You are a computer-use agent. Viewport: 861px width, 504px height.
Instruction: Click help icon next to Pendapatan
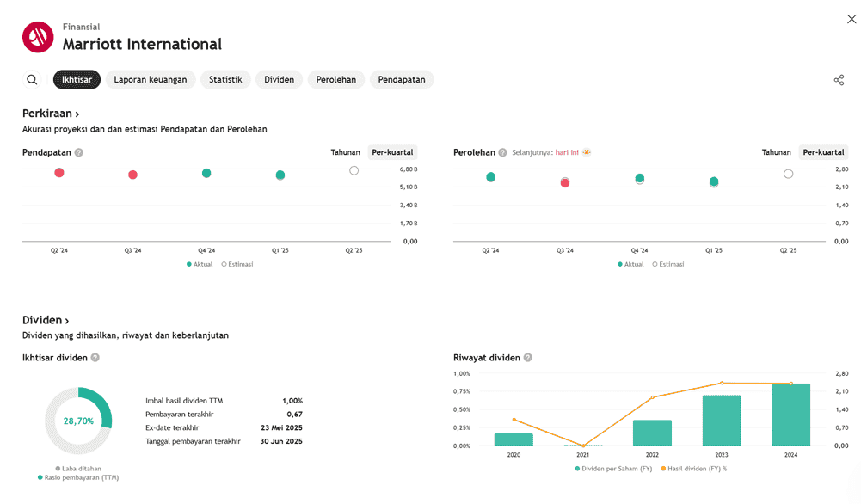coord(78,152)
